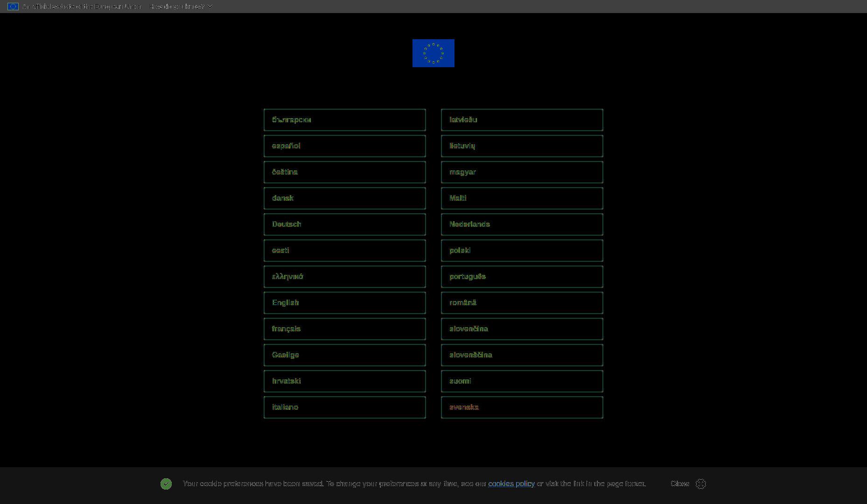Image resolution: width=867 pixels, height=504 pixels.
Task: Select latviešu language
Action: click(522, 120)
